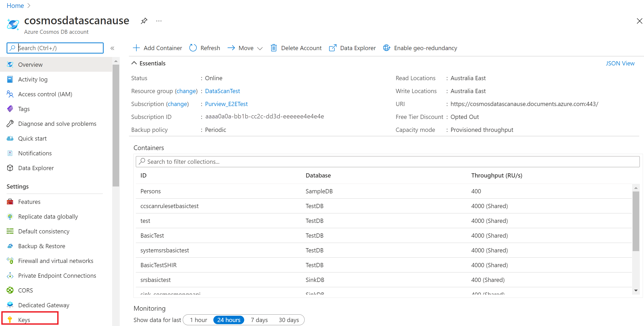Select the Activity log icon in sidebar
This screenshot has width=644, height=326.
pyautogui.click(x=10, y=79)
